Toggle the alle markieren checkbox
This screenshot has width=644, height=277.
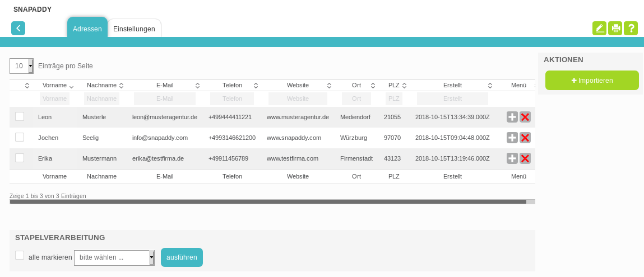pos(20,255)
